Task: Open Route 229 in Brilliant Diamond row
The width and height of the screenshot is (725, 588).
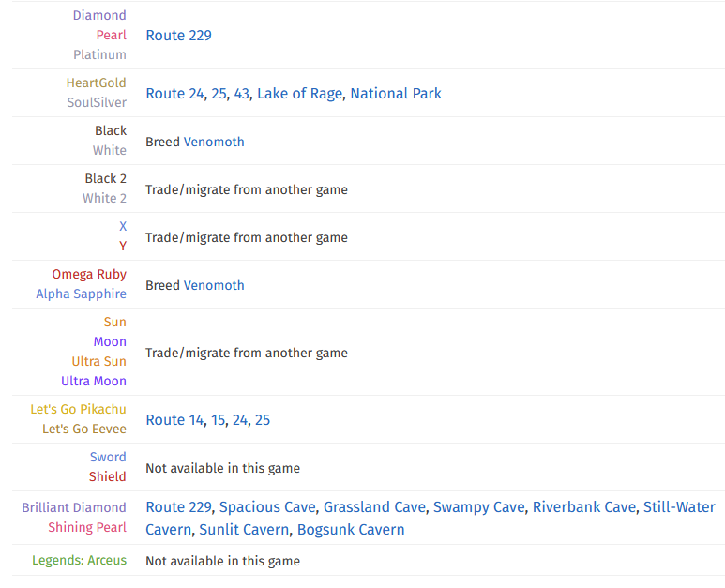Action: click(x=178, y=507)
